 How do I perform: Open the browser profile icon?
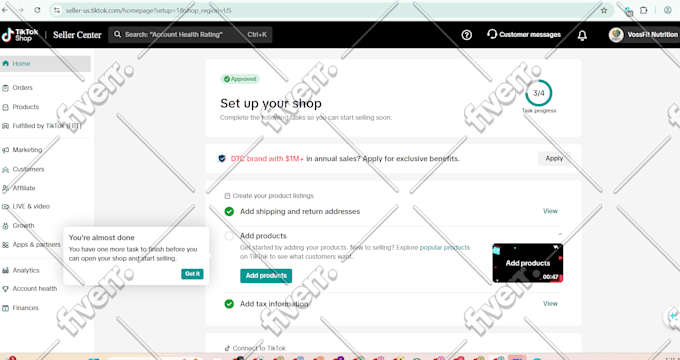pos(667,10)
